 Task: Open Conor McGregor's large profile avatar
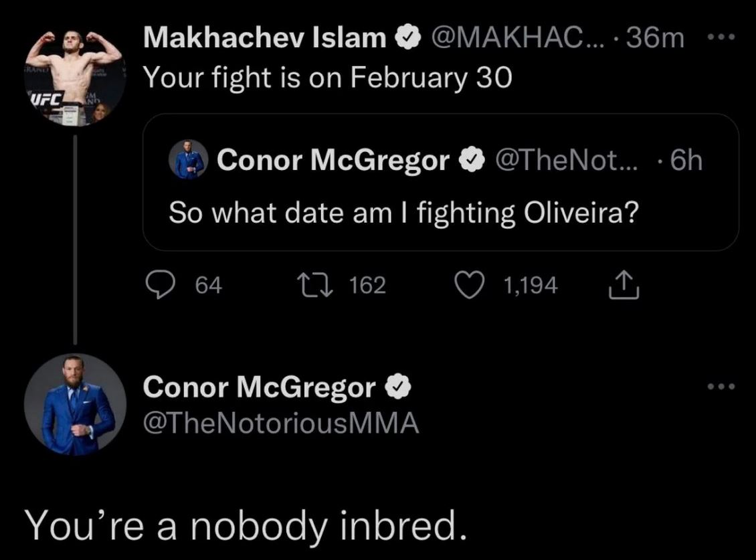75,405
